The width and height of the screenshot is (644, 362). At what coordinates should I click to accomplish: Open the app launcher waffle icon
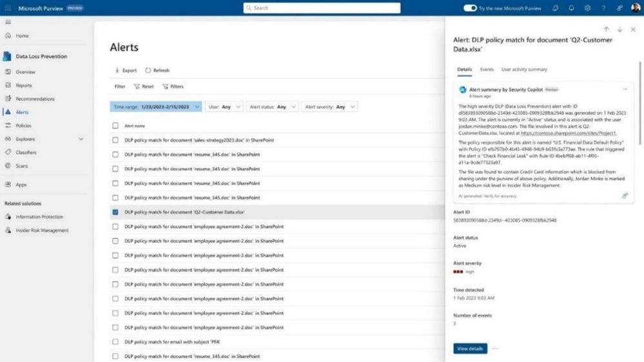click(8, 8)
